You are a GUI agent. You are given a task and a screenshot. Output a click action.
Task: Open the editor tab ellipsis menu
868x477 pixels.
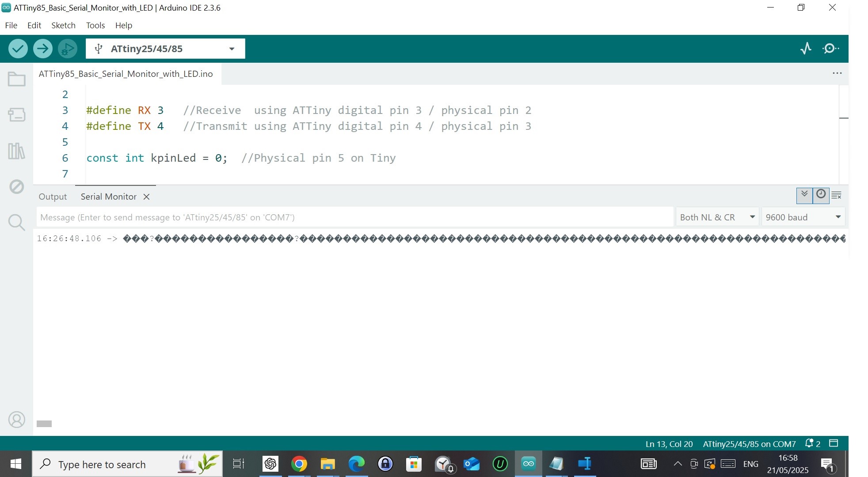(x=837, y=73)
